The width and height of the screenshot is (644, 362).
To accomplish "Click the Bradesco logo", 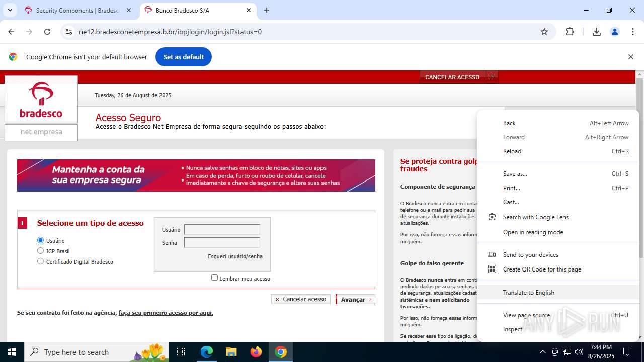I will point(41,100).
